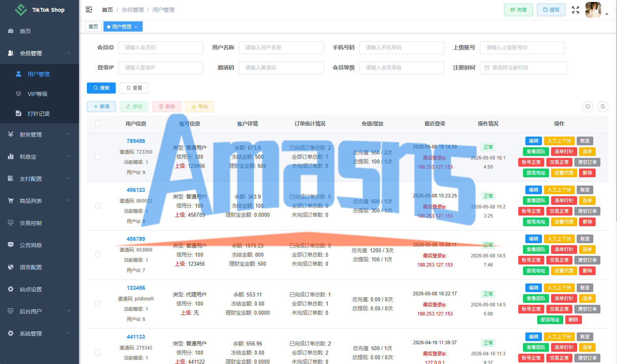Focus the 会员ID input field
Screen dimensions: 617x364
tap(161, 48)
